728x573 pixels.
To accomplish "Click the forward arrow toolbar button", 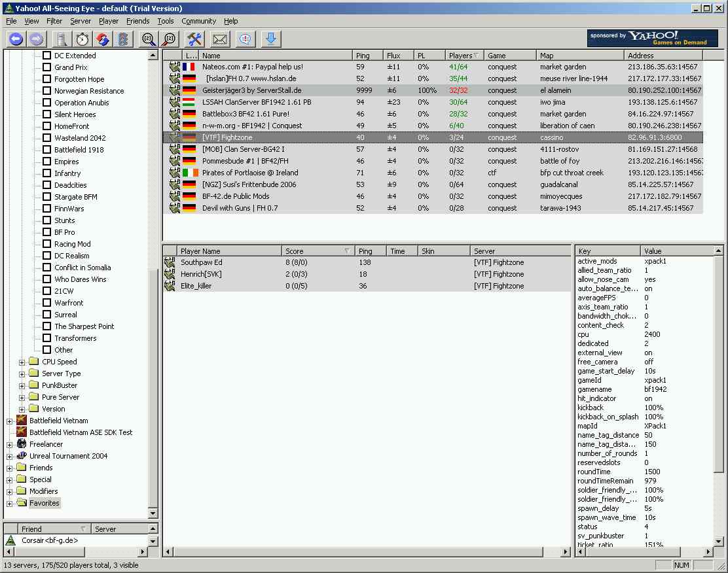I will (36, 39).
